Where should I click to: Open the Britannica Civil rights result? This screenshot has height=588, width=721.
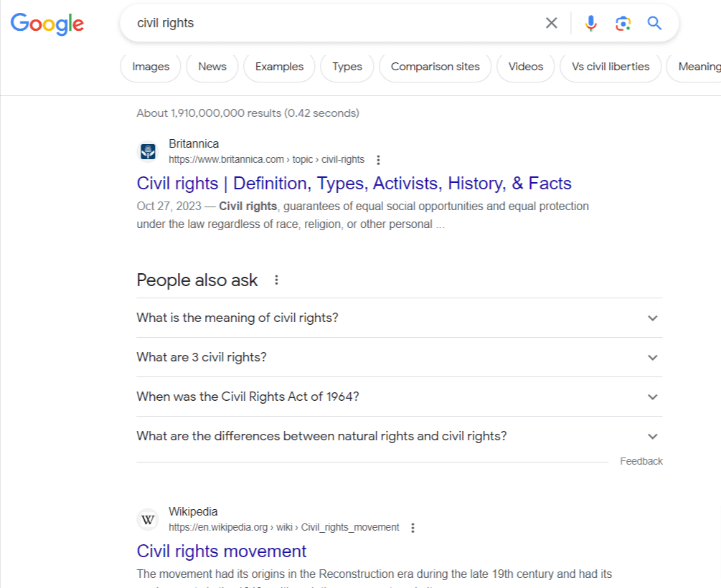[354, 184]
